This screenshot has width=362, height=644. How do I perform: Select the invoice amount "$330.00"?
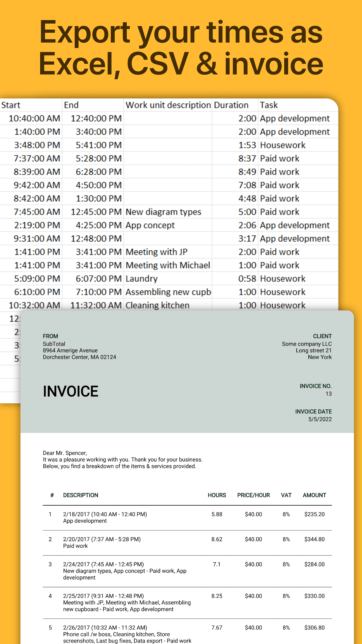coord(315,596)
